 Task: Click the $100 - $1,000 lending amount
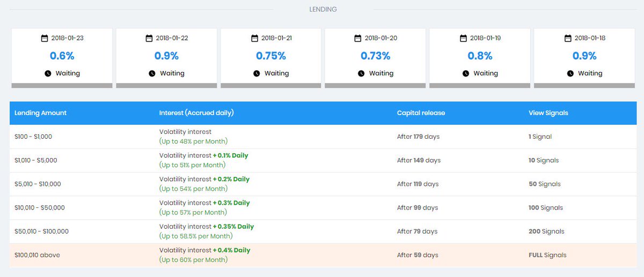click(x=33, y=137)
